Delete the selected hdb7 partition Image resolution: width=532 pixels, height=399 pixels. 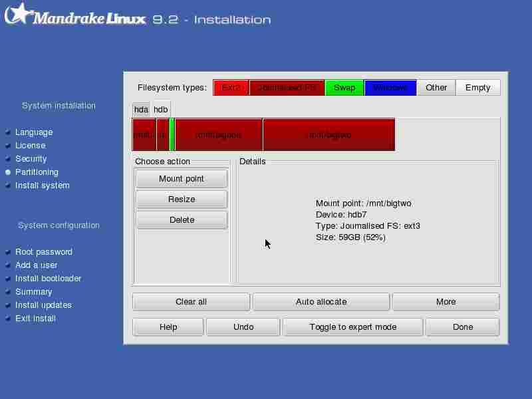[182, 220]
